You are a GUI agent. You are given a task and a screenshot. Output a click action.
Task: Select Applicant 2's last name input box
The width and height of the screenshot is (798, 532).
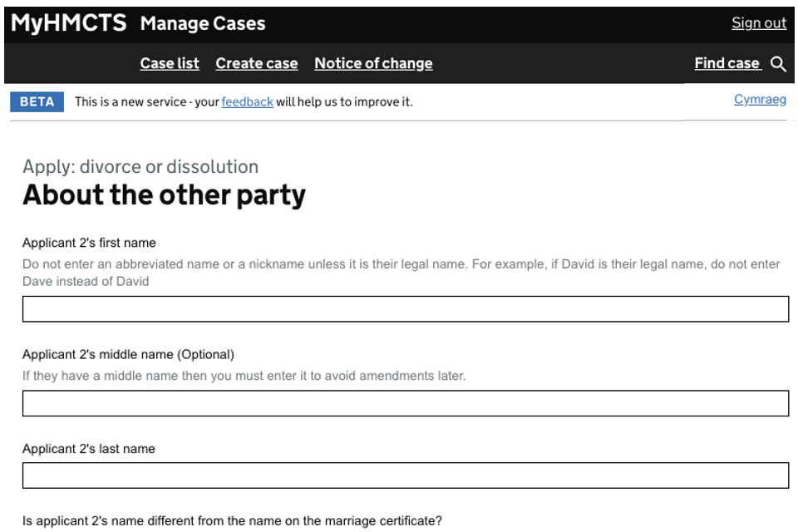[x=405, y=475]
